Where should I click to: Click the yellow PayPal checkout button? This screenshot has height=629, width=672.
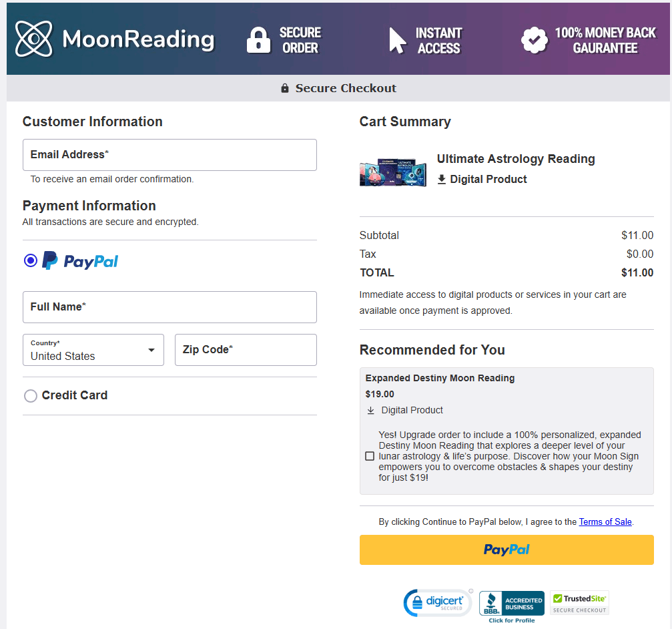tap(507, 549)
